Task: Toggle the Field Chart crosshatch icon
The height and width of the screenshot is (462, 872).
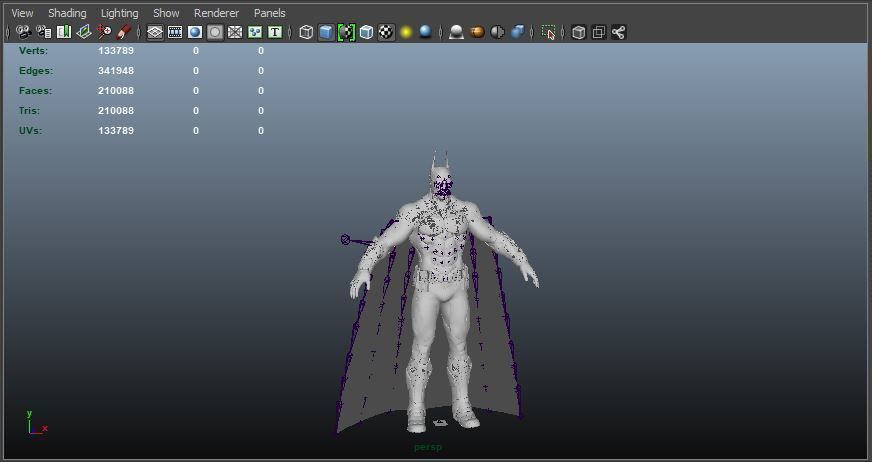Action: tap(235, 32)
